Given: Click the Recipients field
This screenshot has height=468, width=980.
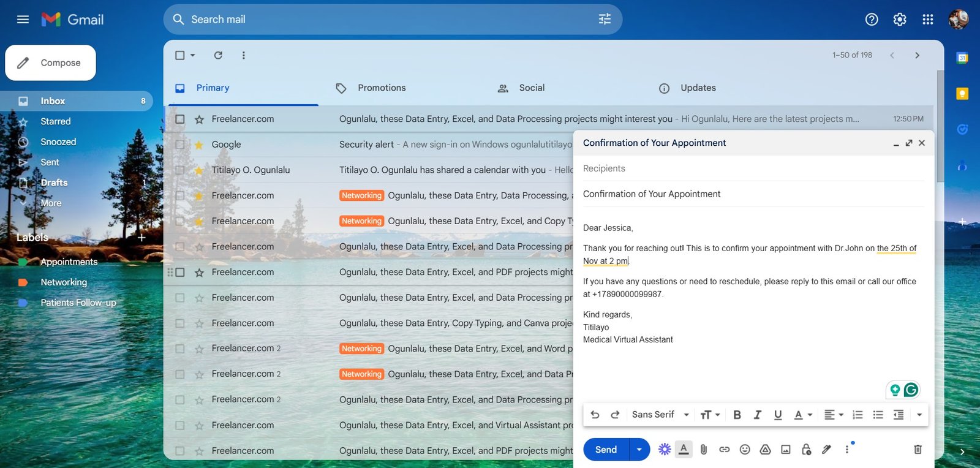Looking at the screenshot, I should click(753, 168).
